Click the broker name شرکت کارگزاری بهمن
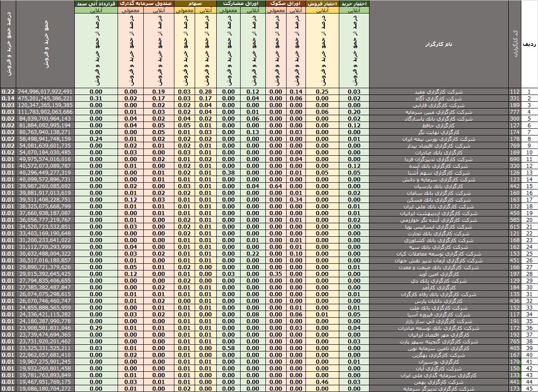 pyautogui.click(x=439, y=382)
